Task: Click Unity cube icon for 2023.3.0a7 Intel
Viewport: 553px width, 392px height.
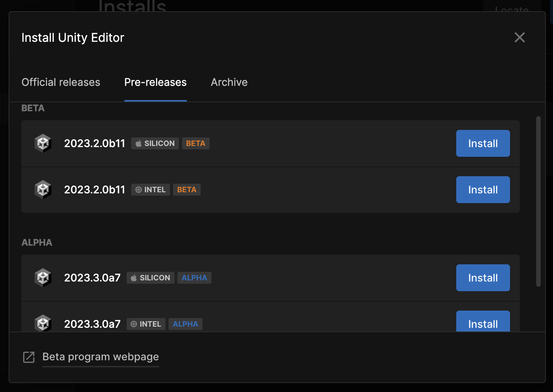Action: pyautogui.click(x=43, y=323)
